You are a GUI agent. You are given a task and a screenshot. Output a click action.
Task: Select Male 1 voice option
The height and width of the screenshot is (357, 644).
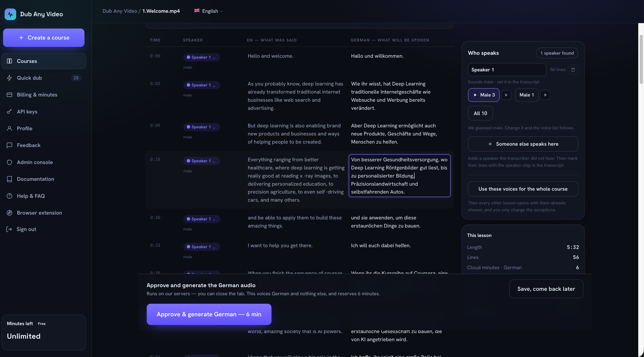[x=527, y=95]
